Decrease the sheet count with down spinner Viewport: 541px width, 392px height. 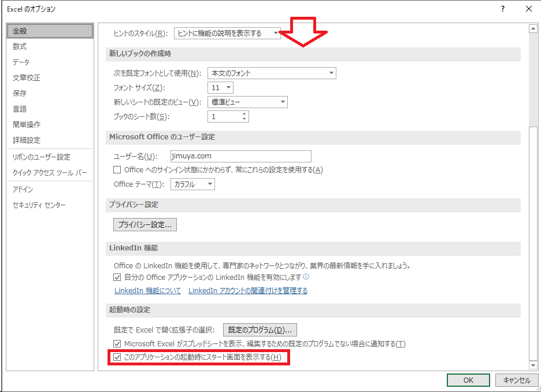point(244,119)
